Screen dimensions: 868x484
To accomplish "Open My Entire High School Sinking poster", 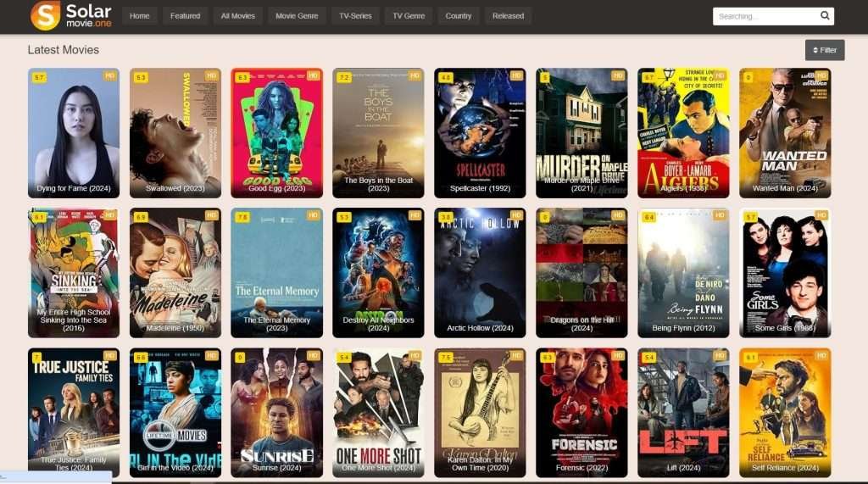I will pyautogui.click(x=74, y=272).
